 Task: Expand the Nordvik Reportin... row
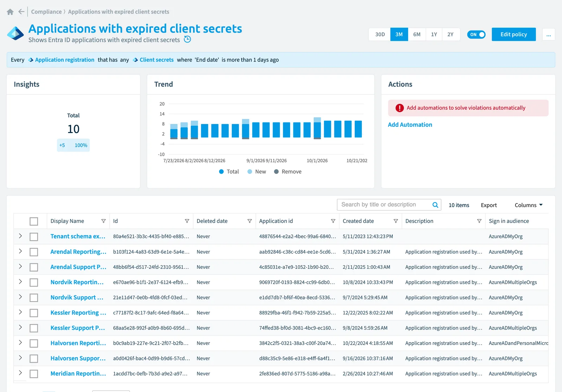(x=20, y=281)
